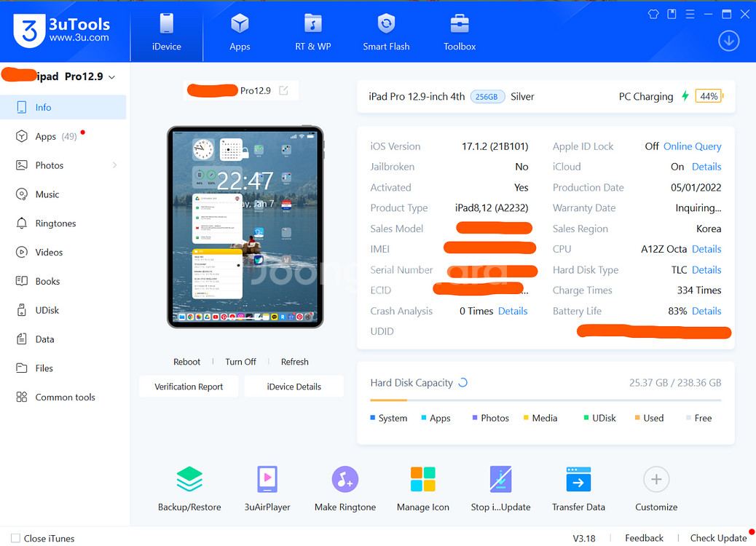Expand the device selector dropdown chevron
Image resolution: width=756 pixels, height=546 pixels.
pyautogui.click(x=112, y=77)
